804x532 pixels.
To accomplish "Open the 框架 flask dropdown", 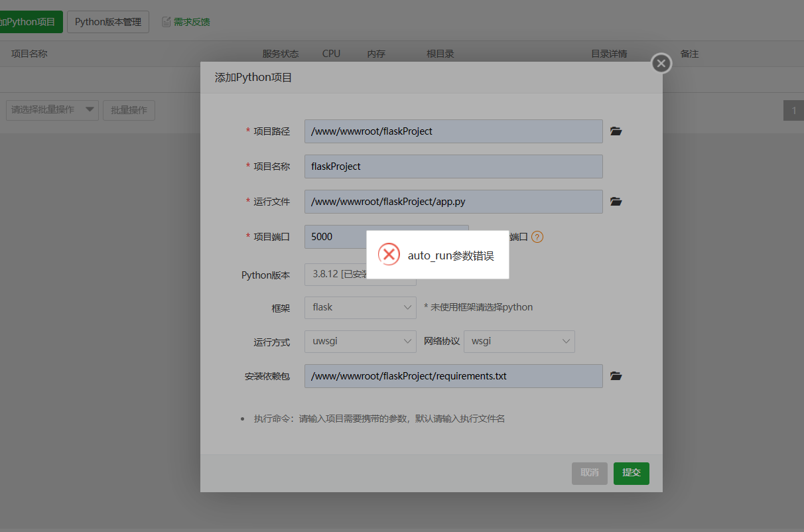I will (x=360, y=307).
